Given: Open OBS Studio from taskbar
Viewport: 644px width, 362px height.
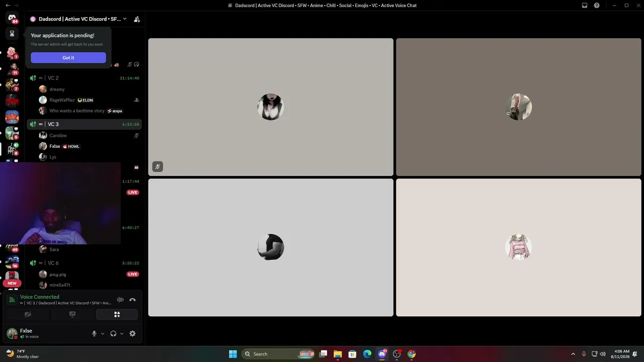Looking at the screenshot, I should click(397, 354).
